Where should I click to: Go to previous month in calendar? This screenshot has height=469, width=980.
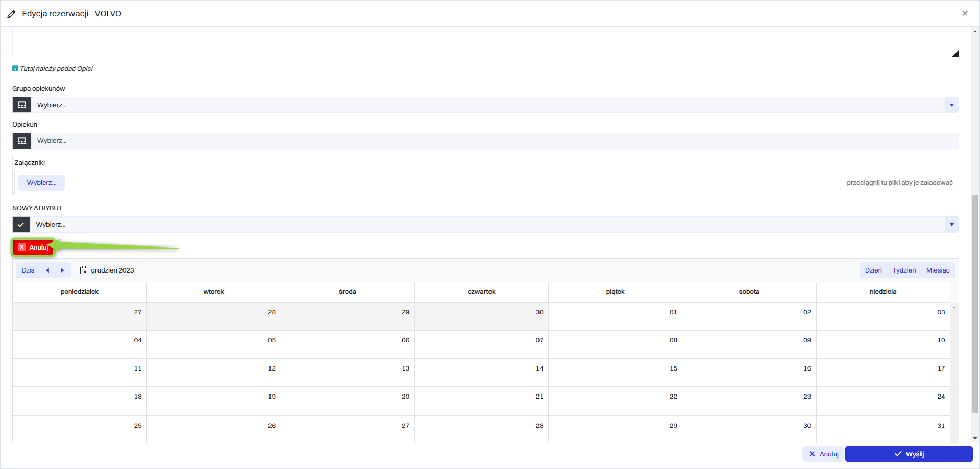pyautogui.click(x=47, y=270)
